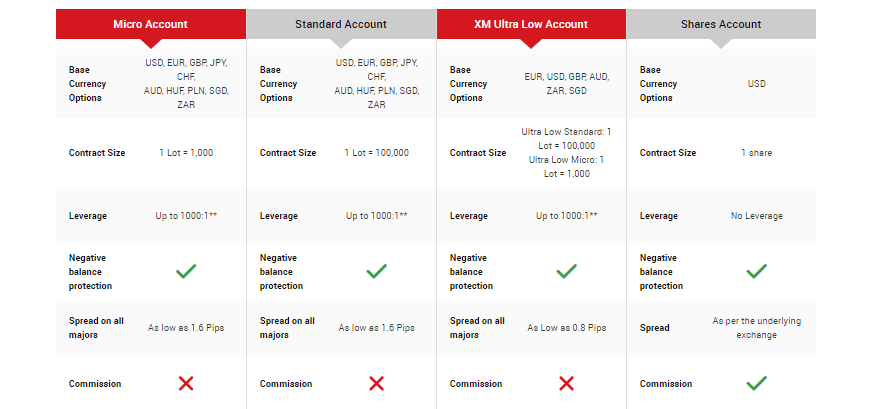Click XM Ultra Low leverage 'Up to 1000:1**'
Viewport: 870px width, 409px height.
(x=566, y=216)
